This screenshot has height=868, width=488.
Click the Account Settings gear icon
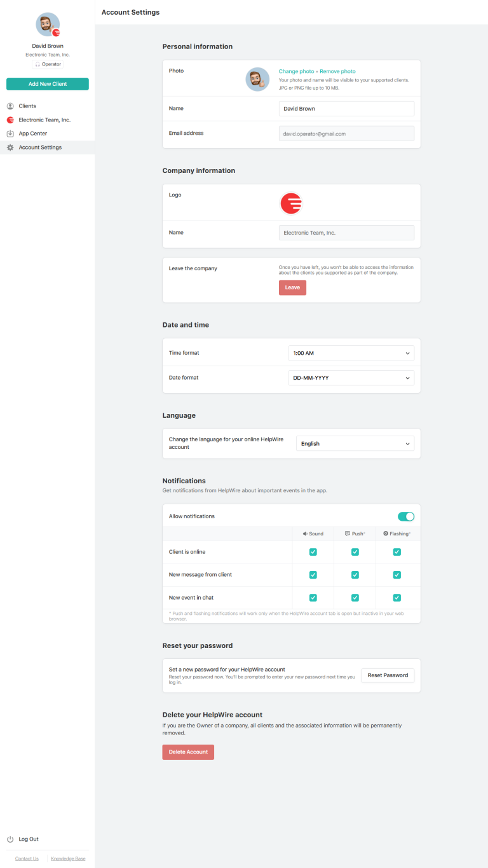(10, 147)
